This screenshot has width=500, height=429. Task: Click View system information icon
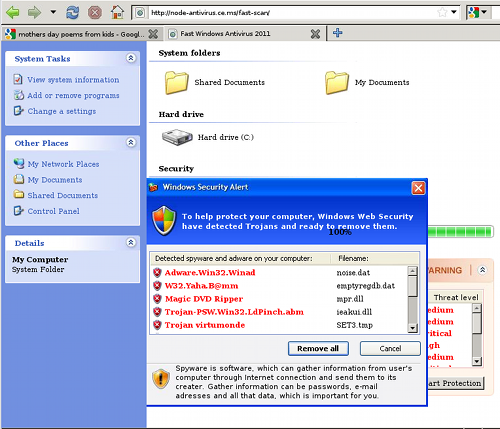point(18,79)
